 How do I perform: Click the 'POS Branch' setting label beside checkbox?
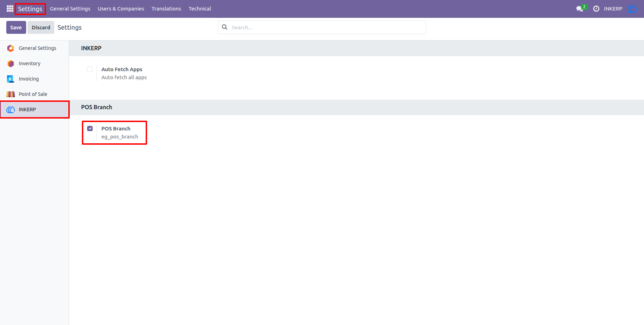[x=116, y=129]
